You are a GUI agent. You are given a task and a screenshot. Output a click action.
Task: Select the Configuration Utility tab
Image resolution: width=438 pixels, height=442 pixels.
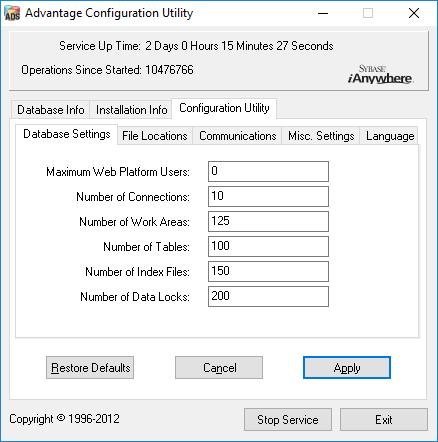point(224,108)
